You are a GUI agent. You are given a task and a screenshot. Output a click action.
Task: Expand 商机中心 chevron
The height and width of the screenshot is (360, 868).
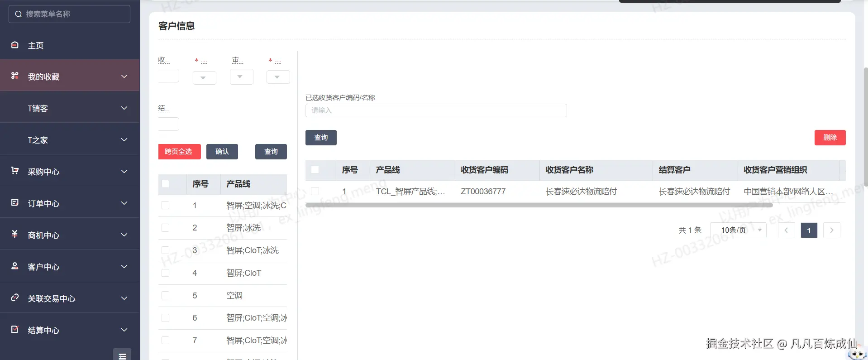pos(124,235)
